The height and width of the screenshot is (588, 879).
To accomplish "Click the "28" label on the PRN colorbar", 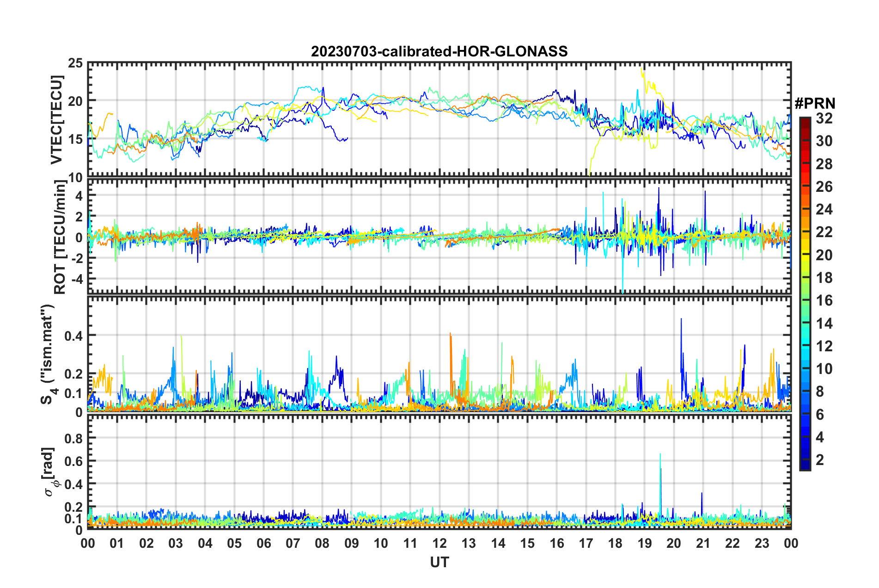I will tap(824, 164).
